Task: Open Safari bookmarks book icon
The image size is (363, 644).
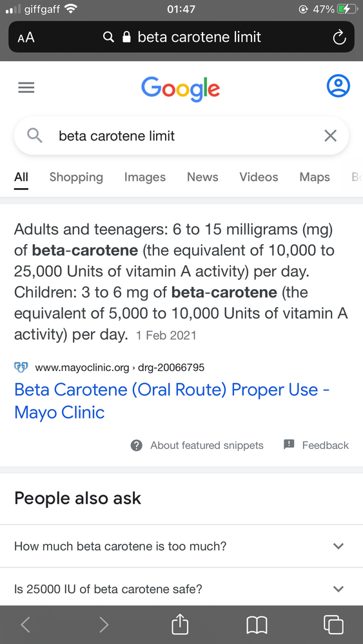Action: point(257,625)
